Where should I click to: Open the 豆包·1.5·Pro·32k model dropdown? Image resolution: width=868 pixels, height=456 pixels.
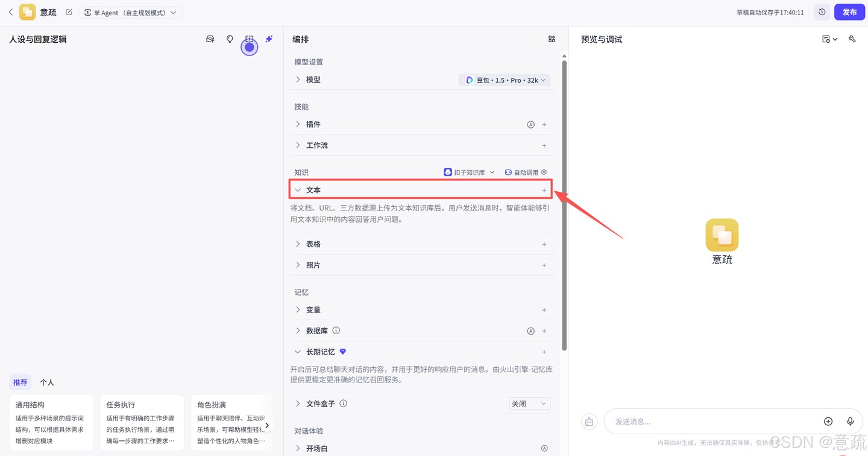(x=505, y=80)
